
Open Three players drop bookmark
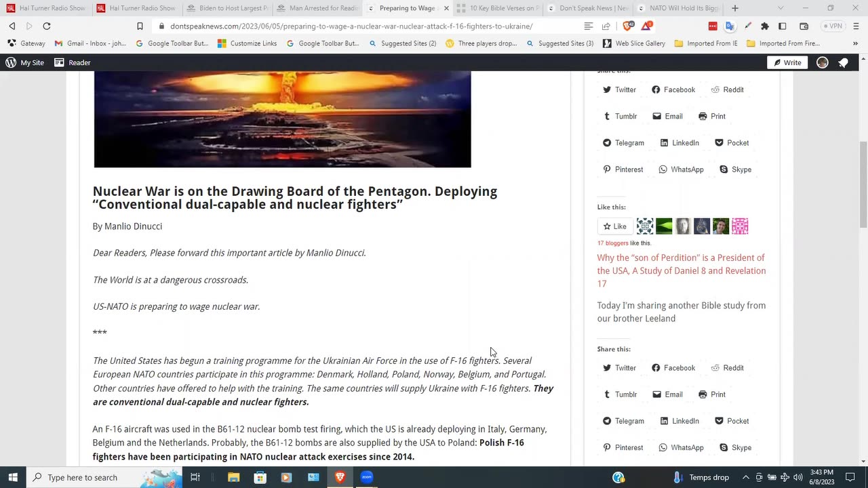pyautogui.click(x=481, y=43)
